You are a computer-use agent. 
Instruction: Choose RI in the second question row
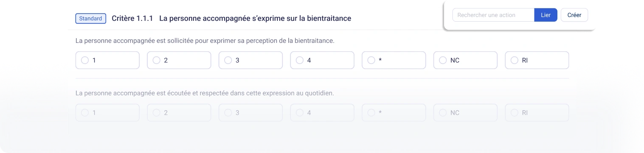537,113
